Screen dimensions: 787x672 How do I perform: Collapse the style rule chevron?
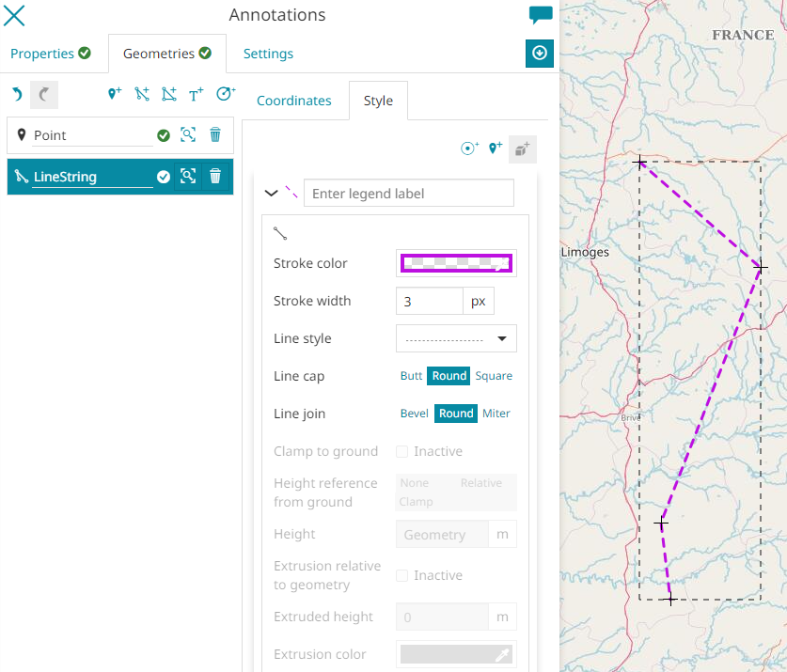272,194
